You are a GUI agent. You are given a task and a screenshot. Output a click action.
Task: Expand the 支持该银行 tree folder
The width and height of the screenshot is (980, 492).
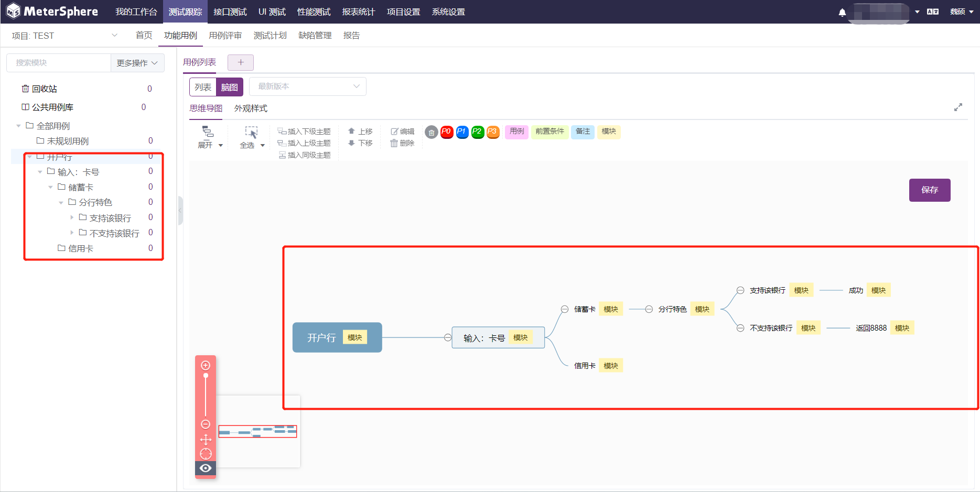[72, 217]
